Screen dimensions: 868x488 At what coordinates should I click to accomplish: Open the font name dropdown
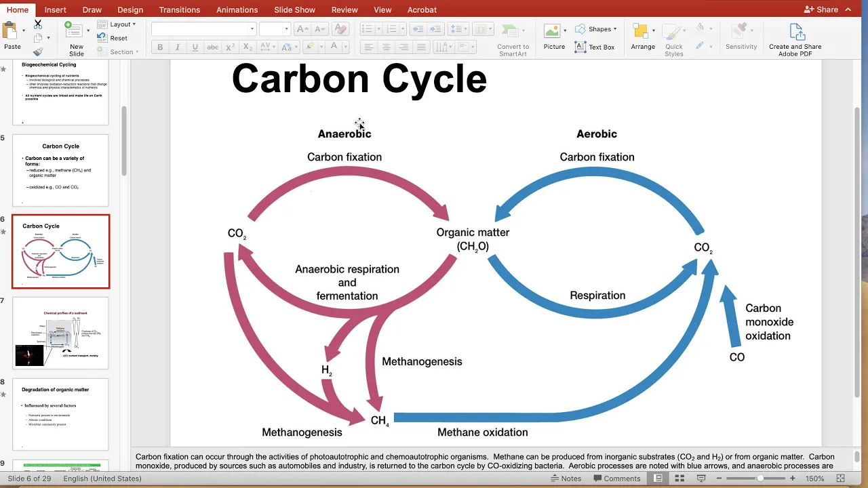252,29
